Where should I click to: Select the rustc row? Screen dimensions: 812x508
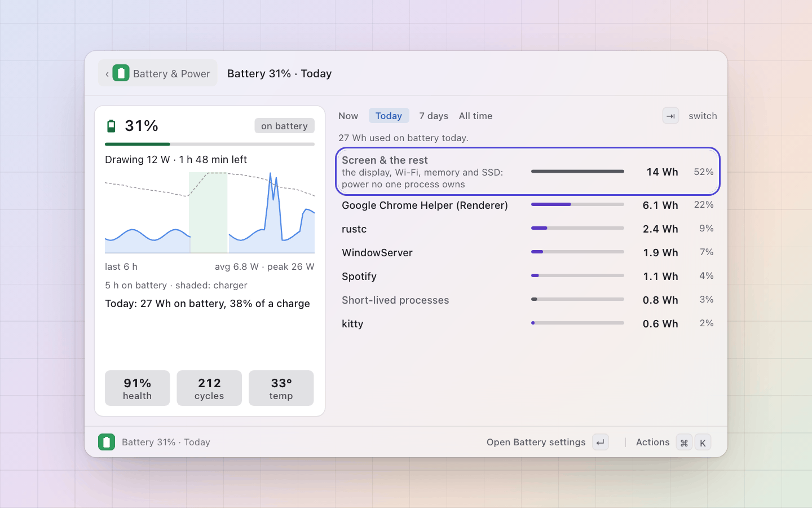tap(528, 229)
